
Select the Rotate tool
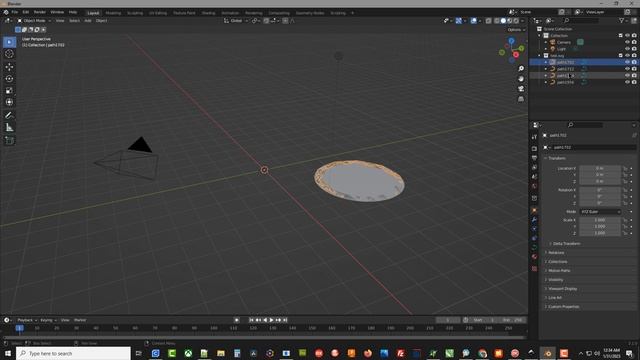point(9,78)
